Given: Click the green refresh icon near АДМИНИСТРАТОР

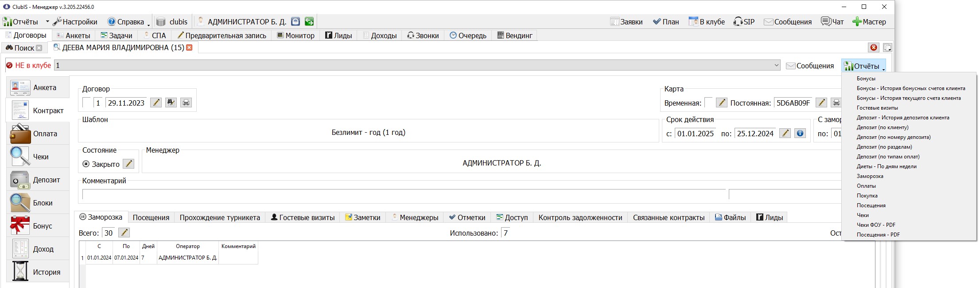Looking at the screenshot, I should point(309,21).
